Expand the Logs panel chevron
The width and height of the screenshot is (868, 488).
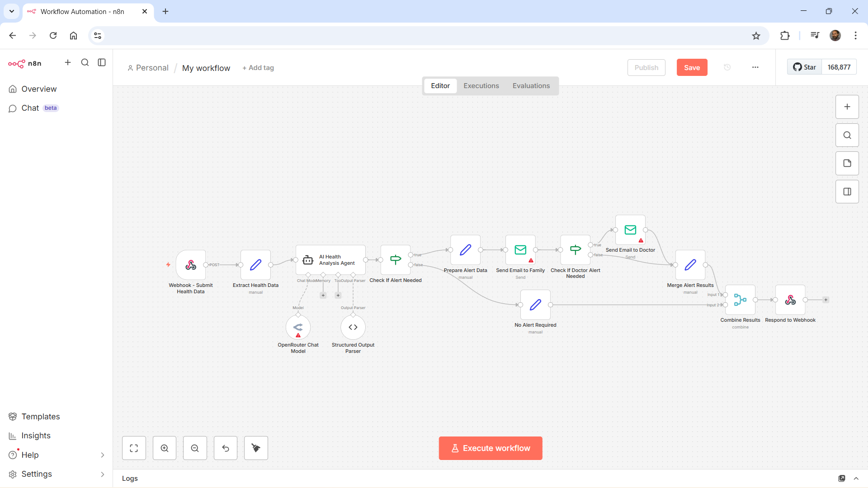[x=856, y=478]
